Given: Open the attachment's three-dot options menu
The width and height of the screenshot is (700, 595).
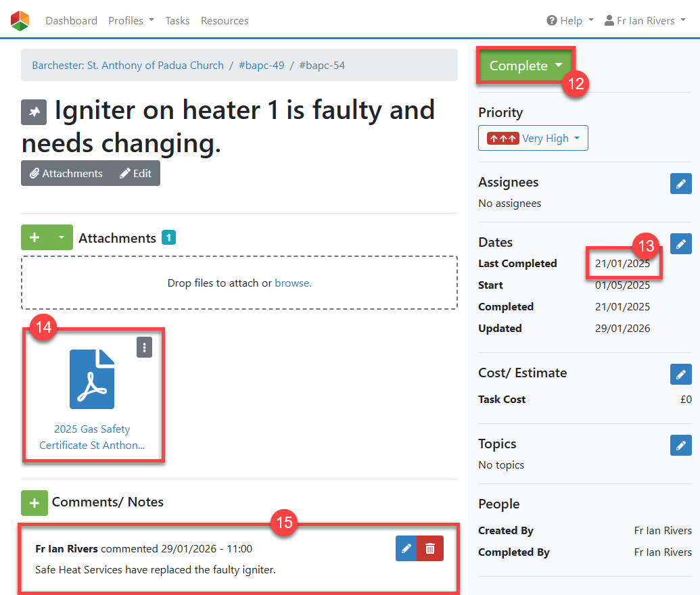Looking at the screenshot, I should click(x=144, y=347).
